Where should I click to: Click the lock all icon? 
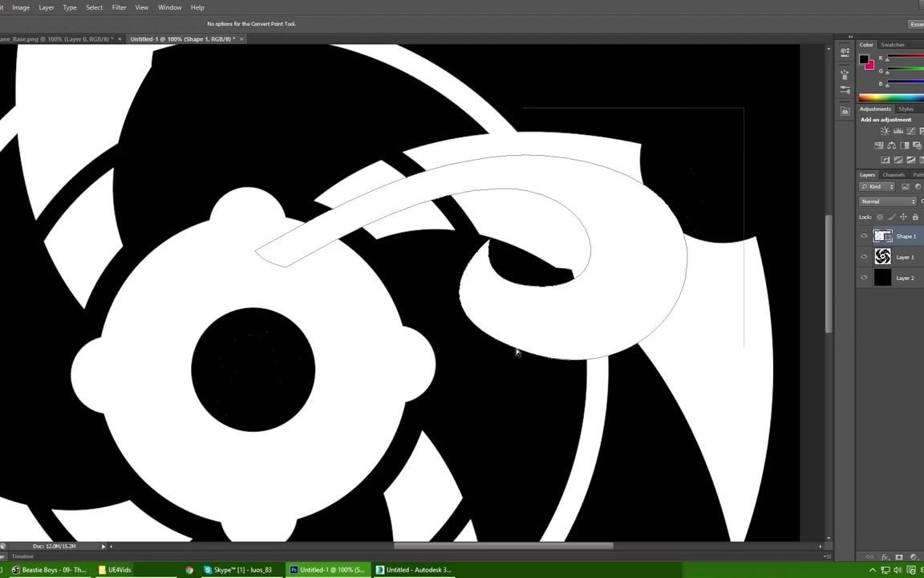coord(914,217)
